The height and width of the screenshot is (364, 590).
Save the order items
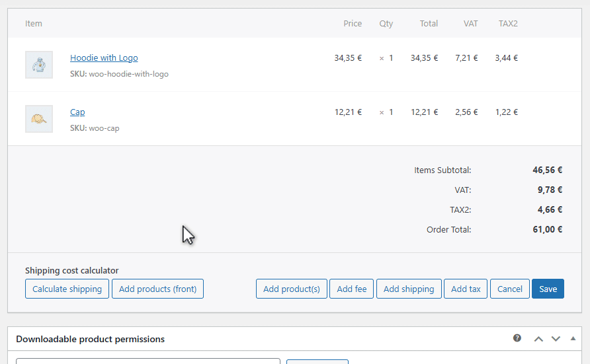pyautogui.click(x=548, y=289)
